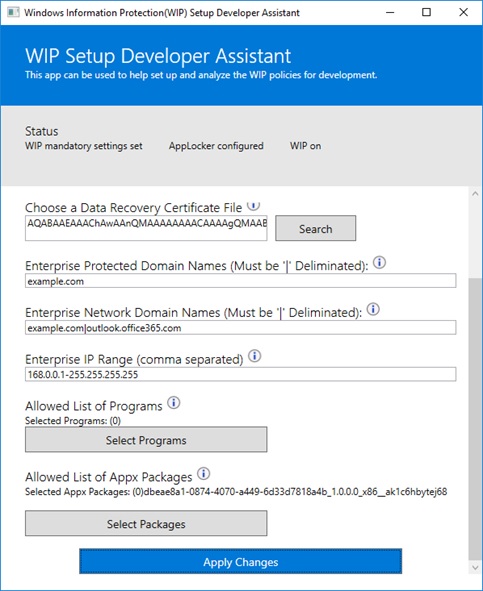
Task: Click info icon beside Data Recovery Certificate File
Action: point(253,206)
